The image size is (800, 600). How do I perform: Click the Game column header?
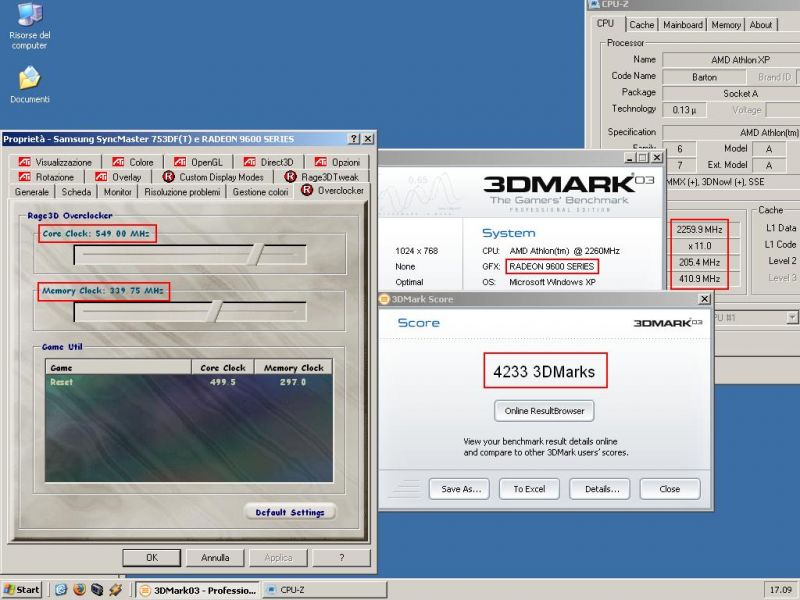coord(118,367)
